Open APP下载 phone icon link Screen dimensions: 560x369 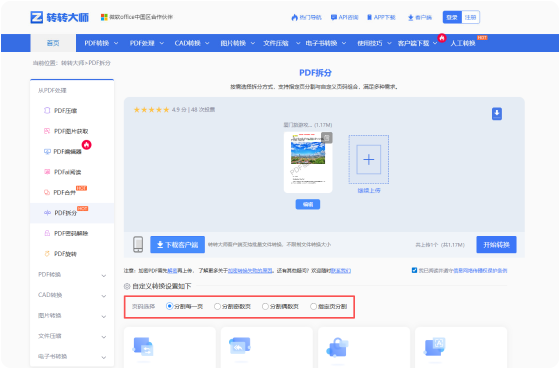381,17
